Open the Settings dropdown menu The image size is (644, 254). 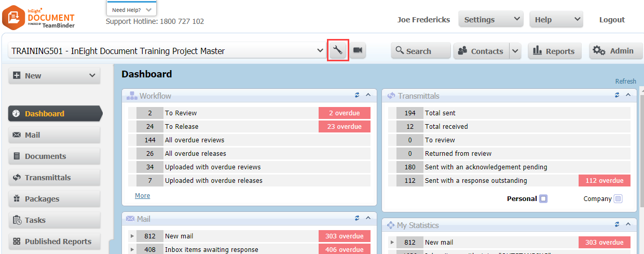(x=490, y=19)
